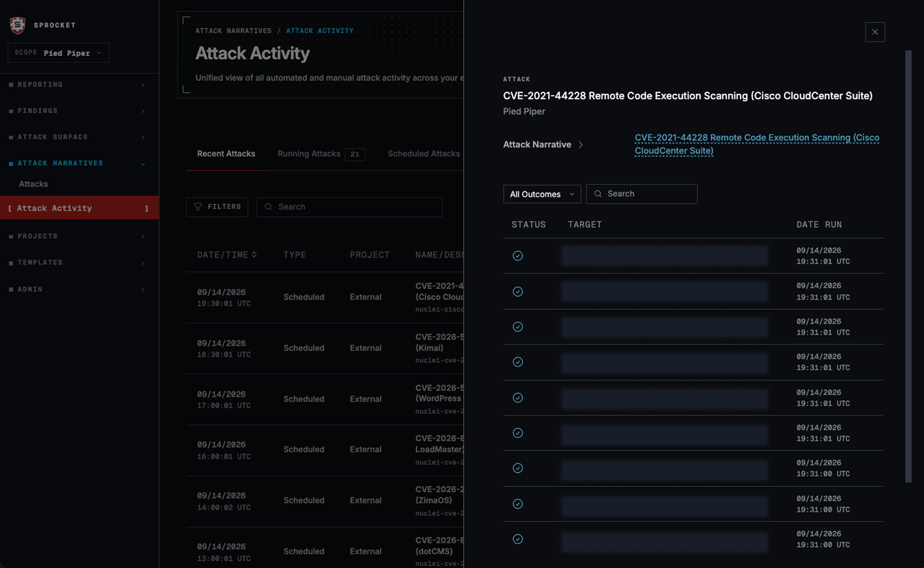Collapse the Attack Narratives sidebar section
Viewport: 924px width, 568px height.
77,163
